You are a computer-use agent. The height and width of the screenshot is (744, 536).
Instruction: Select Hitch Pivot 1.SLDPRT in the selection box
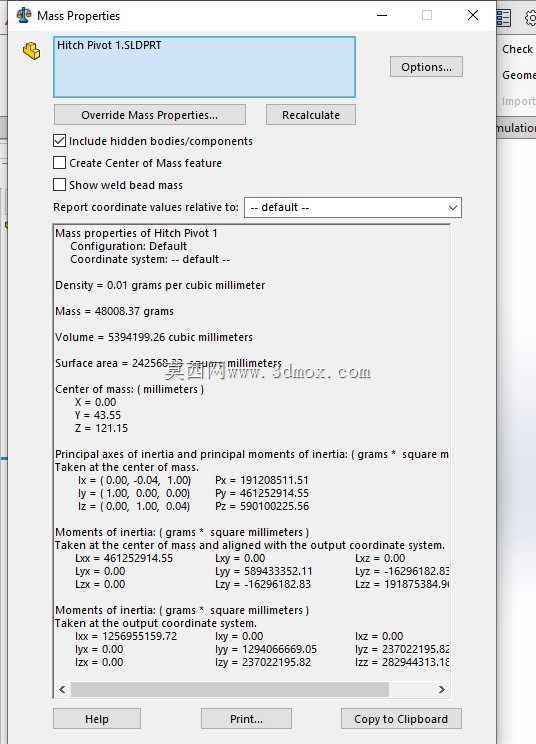(109, 45)
